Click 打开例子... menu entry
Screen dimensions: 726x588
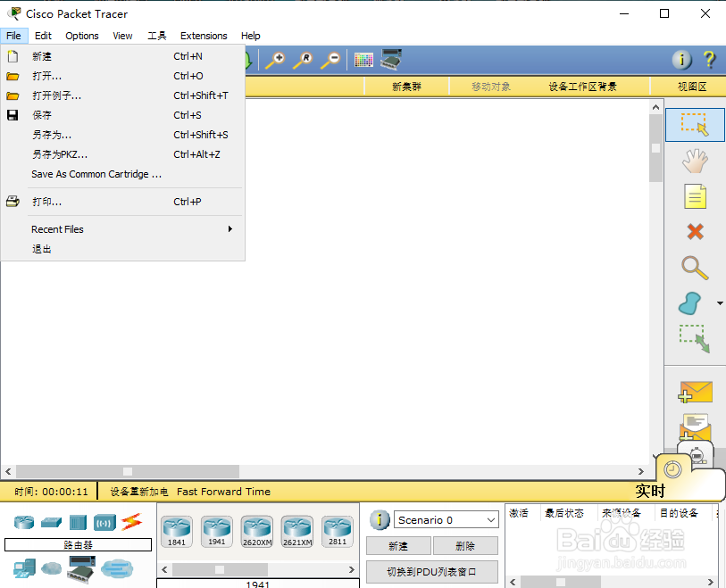pos(122,95)
